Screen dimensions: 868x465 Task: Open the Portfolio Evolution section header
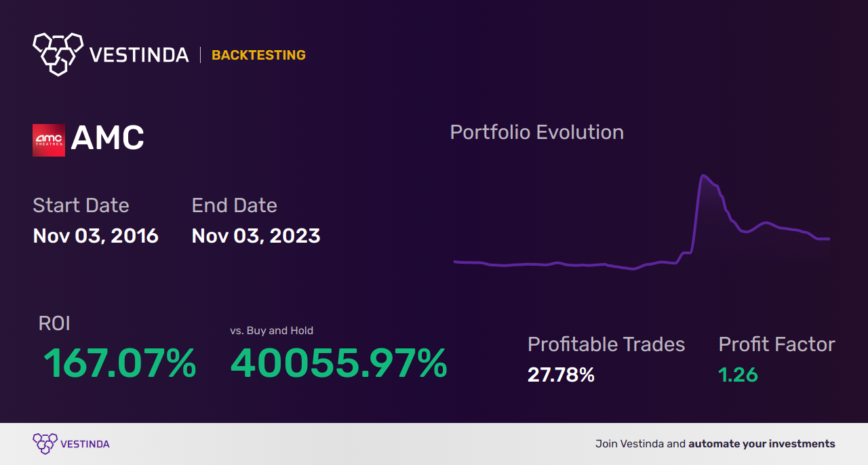click(536, 132)
